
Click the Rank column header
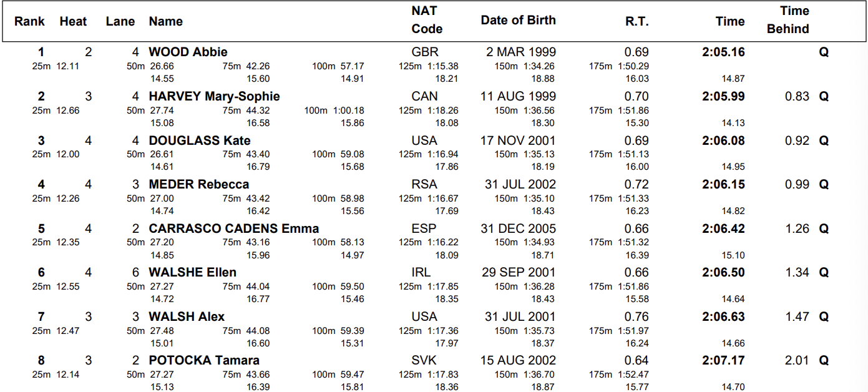29,21
